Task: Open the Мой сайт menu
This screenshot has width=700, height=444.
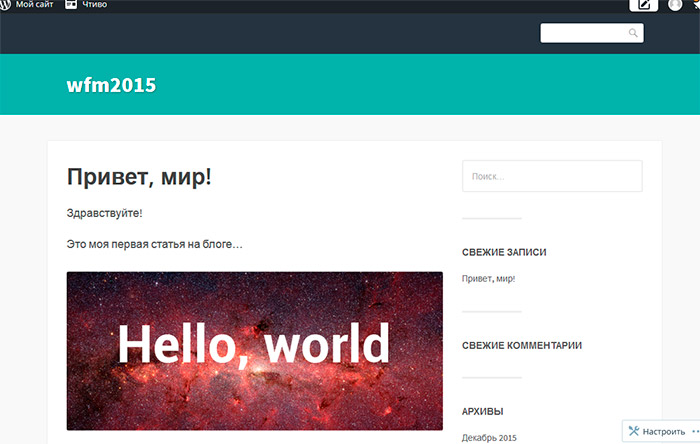Action: (x=34, y=4)
